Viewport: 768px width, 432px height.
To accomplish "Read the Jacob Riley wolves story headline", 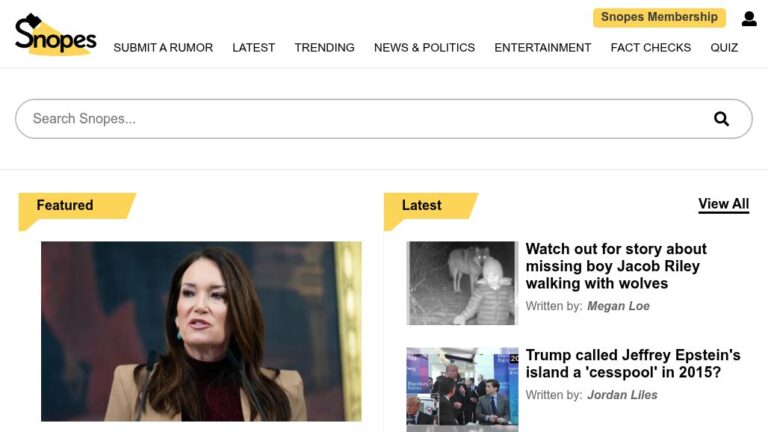I will (616, 266).
